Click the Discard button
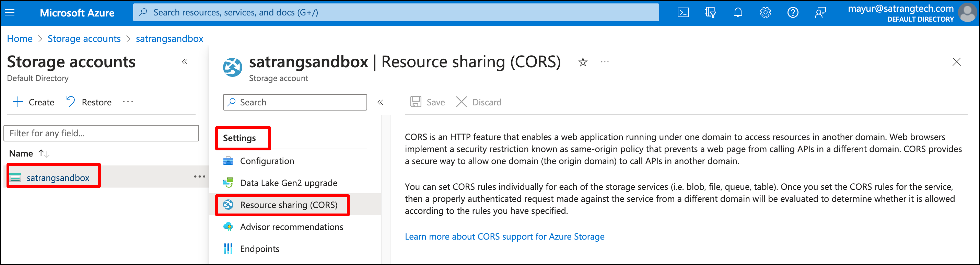 point(479,102)
